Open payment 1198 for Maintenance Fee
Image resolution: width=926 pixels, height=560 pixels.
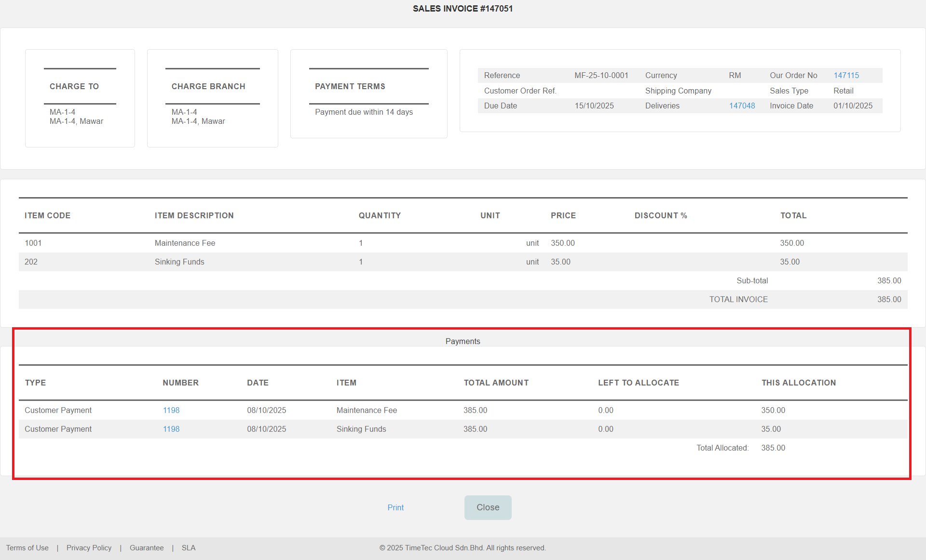click(x=171, y=410)
